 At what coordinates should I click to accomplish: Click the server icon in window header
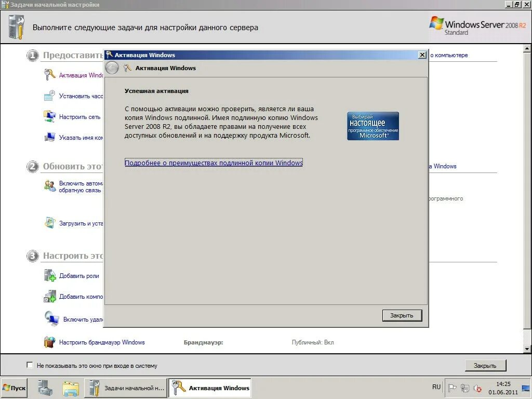pos(16,27)
